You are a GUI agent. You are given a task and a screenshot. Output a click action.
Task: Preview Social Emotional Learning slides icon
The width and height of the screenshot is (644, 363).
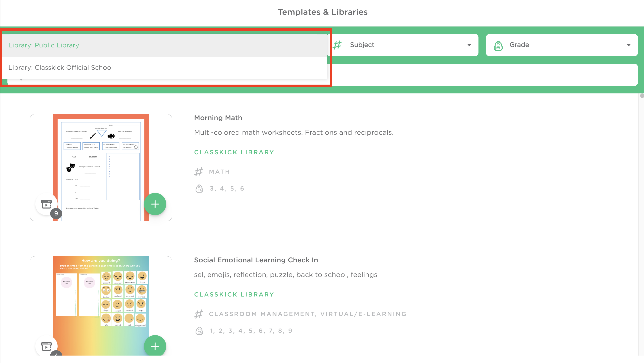[46, 346]
